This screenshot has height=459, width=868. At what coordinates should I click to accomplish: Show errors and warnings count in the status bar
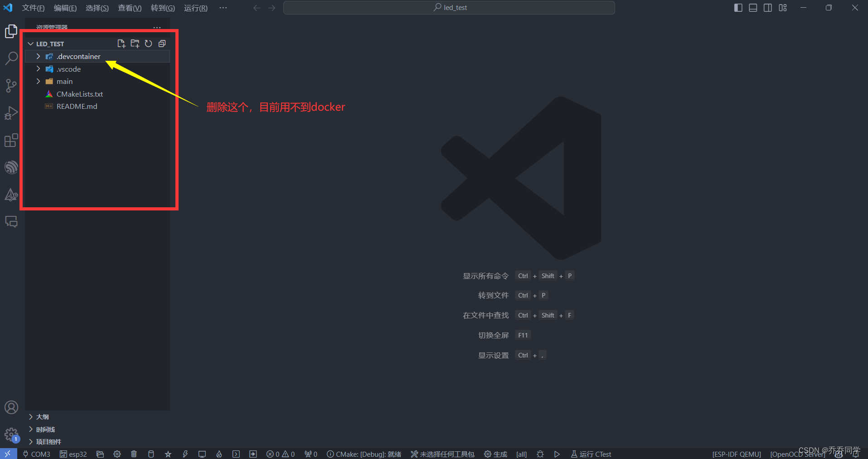[281, 454]
